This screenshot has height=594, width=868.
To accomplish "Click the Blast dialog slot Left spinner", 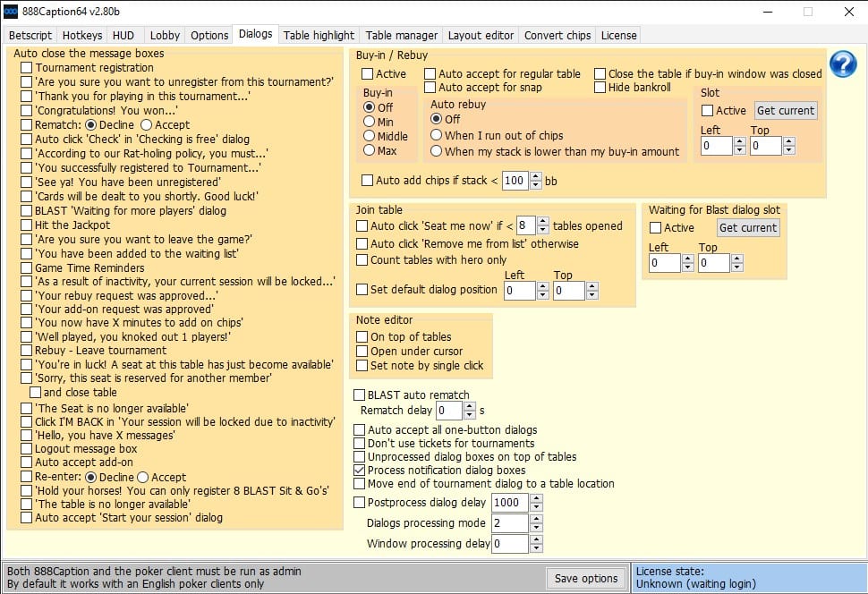I will (x=687, y=263).
